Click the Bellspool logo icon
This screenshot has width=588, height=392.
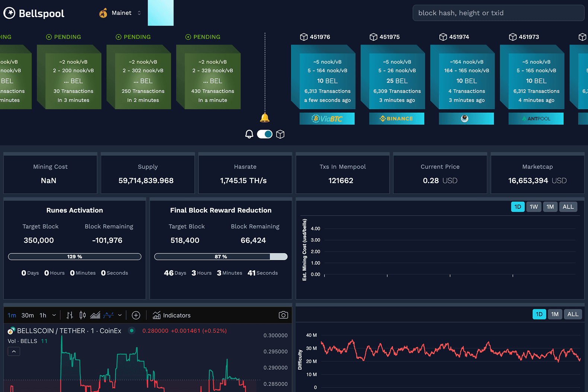tap(9, 13)
